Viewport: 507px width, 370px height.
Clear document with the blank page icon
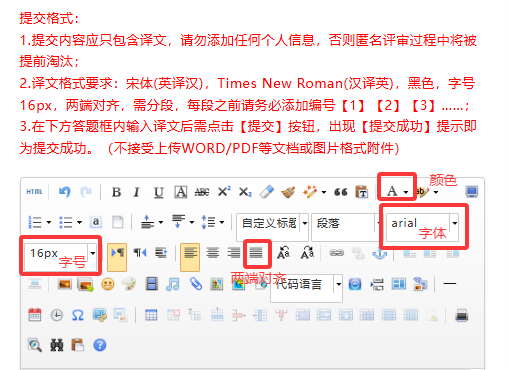coord(117,222)
